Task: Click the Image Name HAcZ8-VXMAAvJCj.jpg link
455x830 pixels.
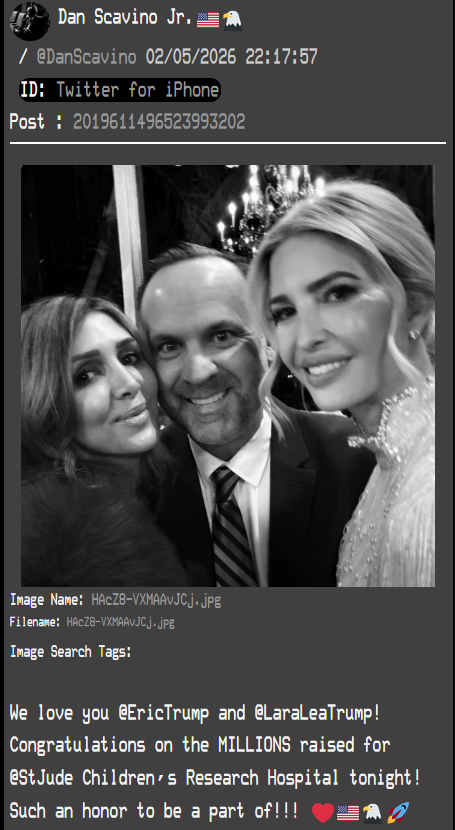Action: pos(156,600)
